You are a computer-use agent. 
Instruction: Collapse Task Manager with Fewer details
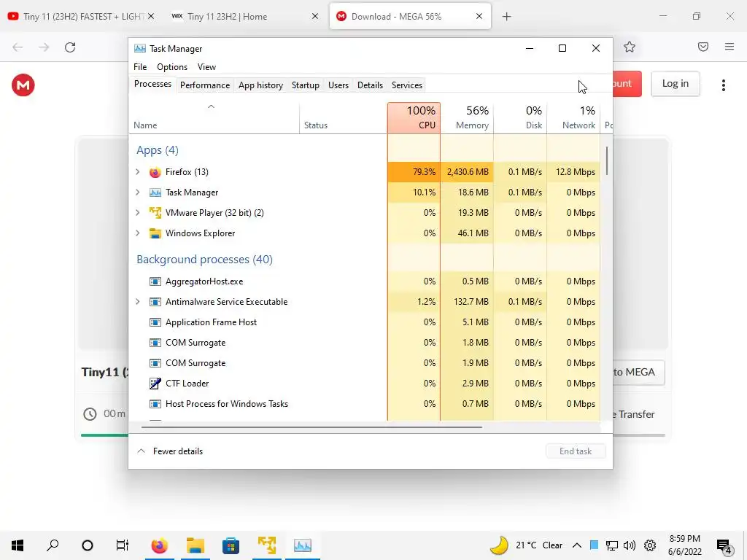point(170,451)
